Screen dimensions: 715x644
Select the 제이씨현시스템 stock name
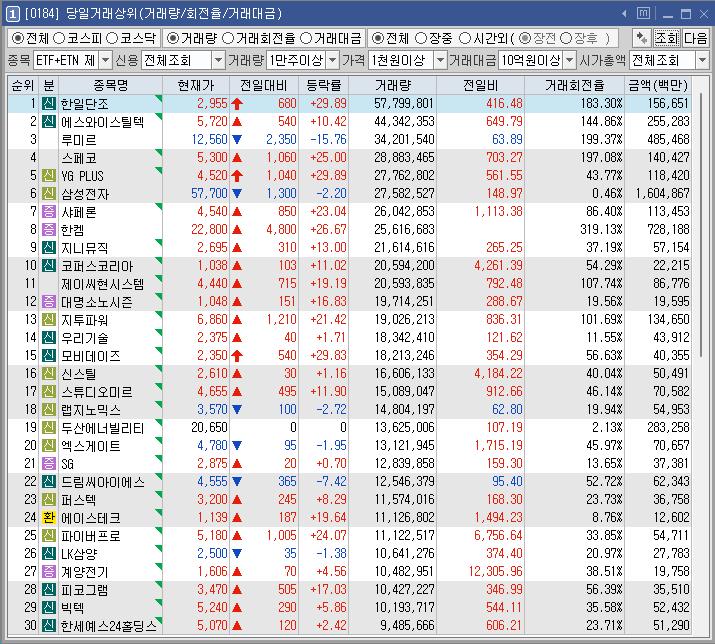[x=103, y=284]
